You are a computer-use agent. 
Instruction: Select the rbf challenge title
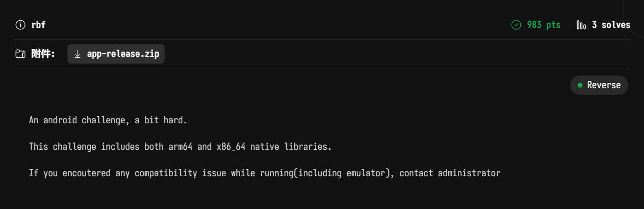click(x=39, y=25)
